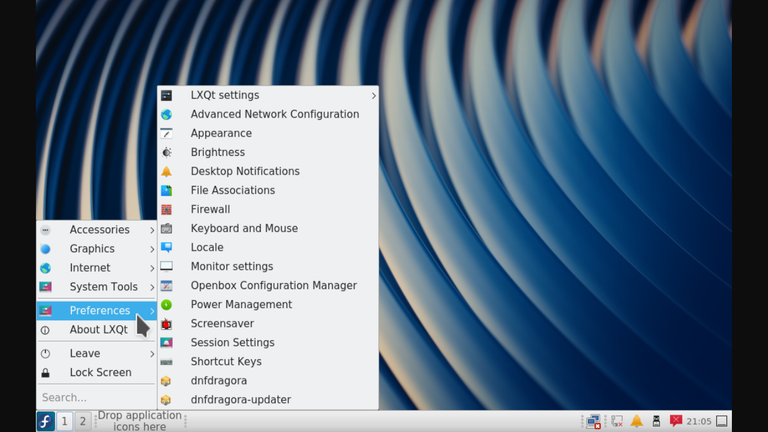This screenshot has height=432, width=768.
Task: Click the show desktop icon
Action: pyautogui.click(x=722, y=421)
